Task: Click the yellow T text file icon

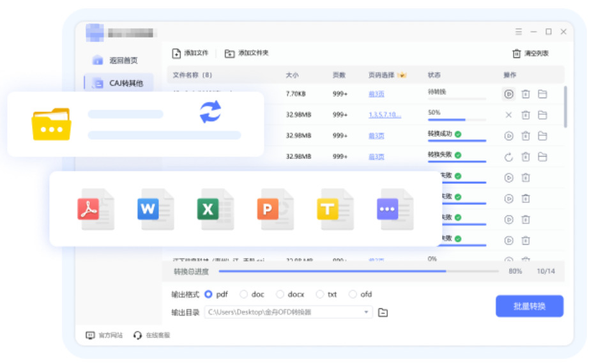Action: [x=335, y=209]
